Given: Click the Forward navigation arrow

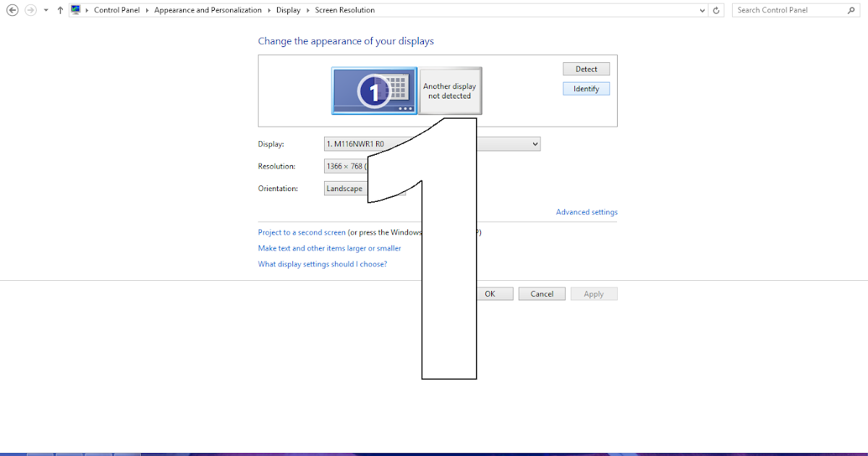Looking at the screenshot, I should [30, 9].
